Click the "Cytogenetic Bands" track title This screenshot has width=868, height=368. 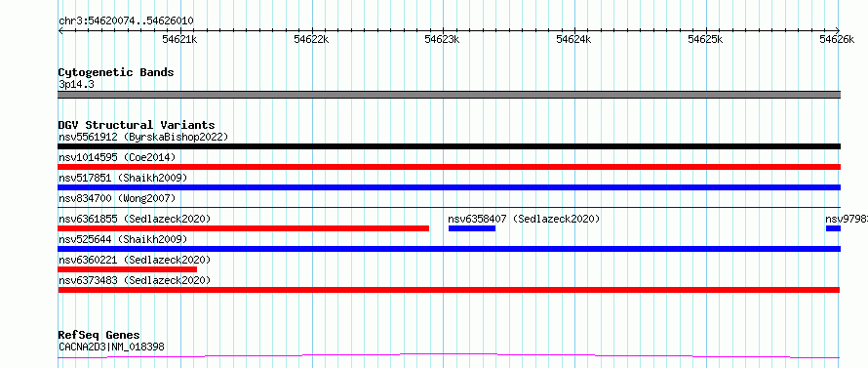(116, 72)
